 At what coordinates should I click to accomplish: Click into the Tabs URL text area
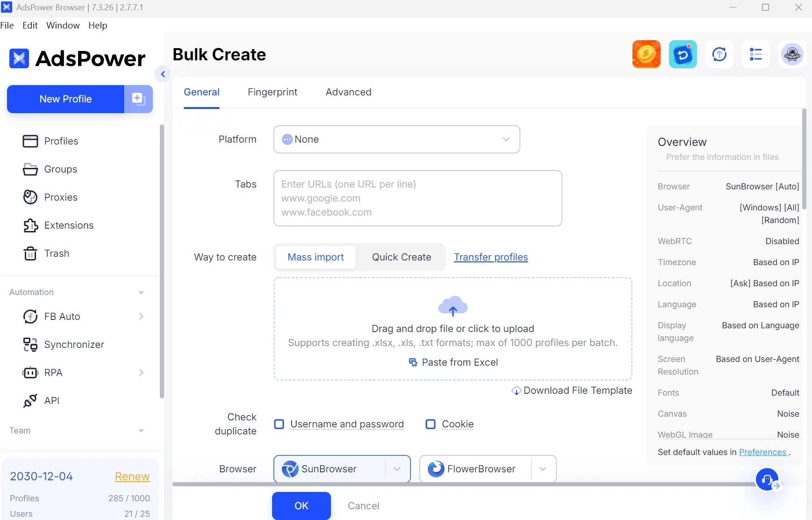(417, 198)
